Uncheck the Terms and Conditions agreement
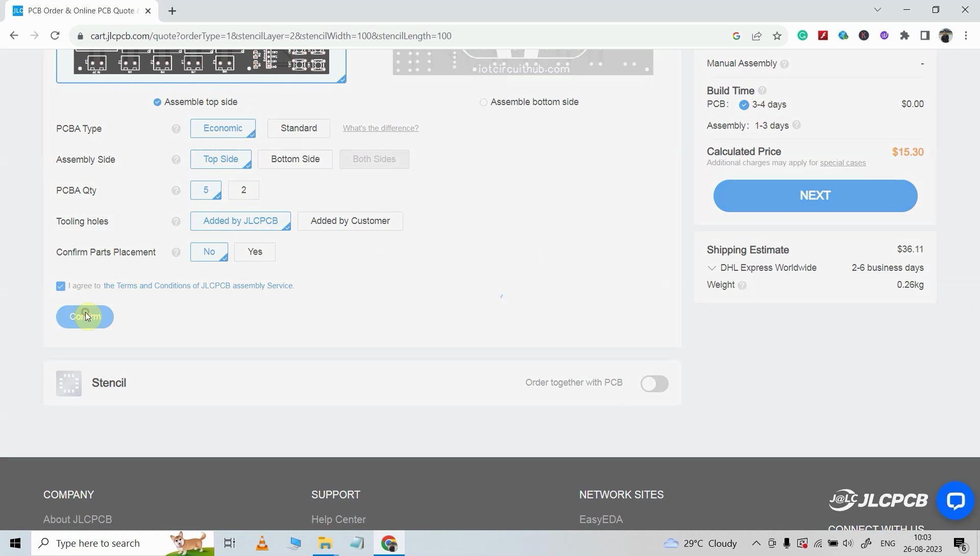This screenshot has height=556, width=980. coord(60,286)
